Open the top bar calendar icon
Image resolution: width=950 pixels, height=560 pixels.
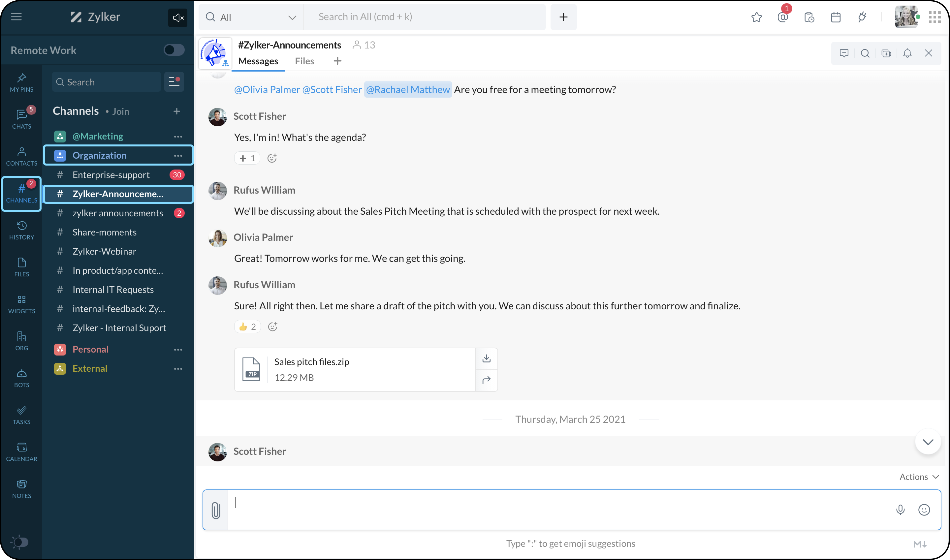pos(836,17)
